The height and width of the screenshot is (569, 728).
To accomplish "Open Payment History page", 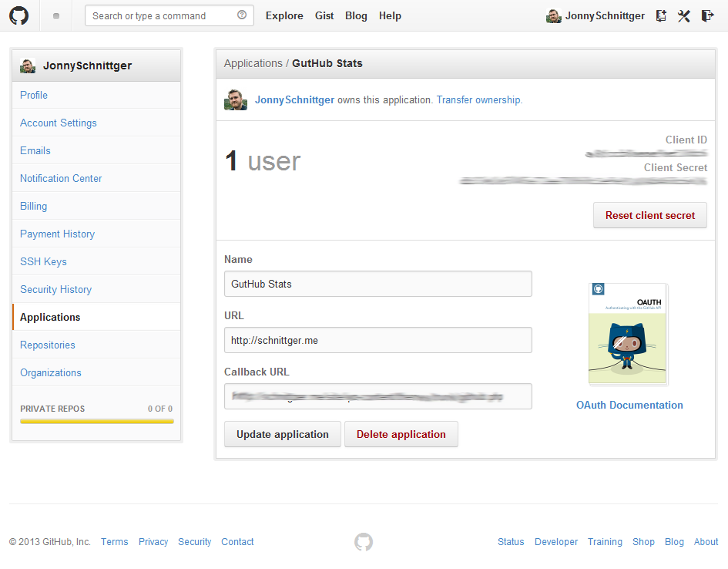I will coord(96,234).
